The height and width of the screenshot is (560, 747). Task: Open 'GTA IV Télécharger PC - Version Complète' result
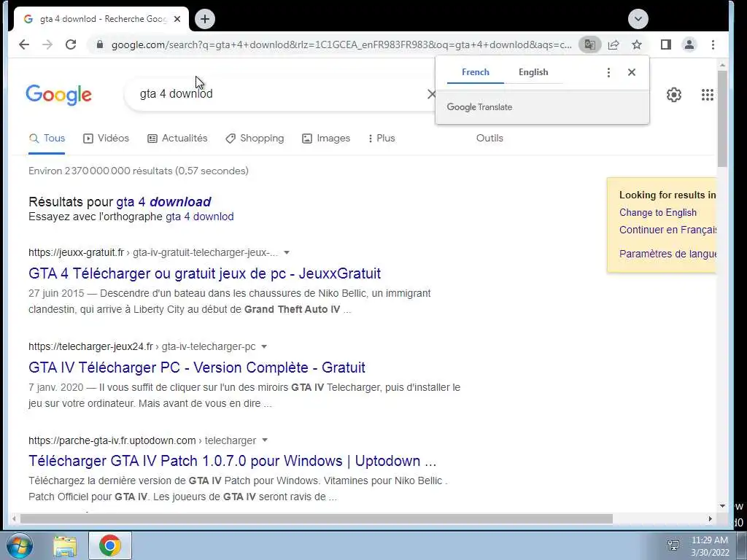(197, 367)
